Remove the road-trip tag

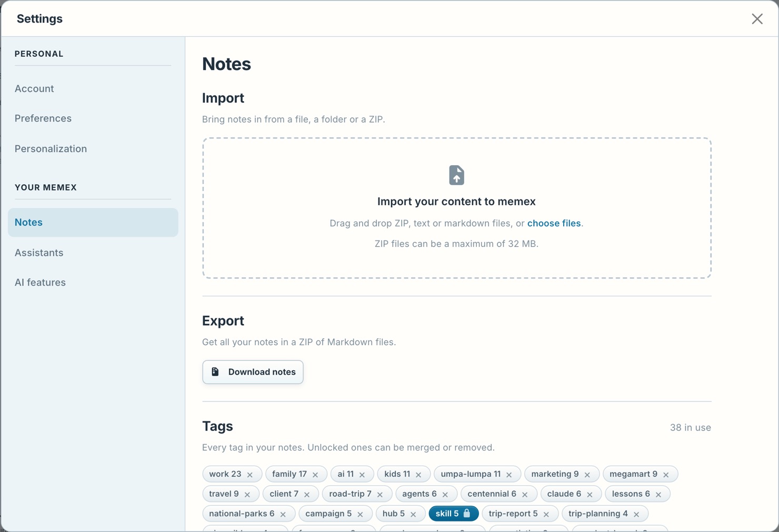point(380,495)
